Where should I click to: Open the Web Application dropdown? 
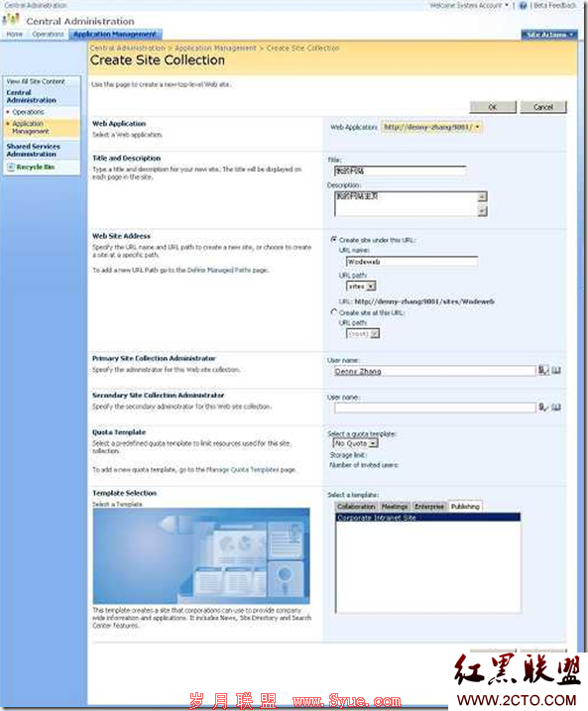431,127
